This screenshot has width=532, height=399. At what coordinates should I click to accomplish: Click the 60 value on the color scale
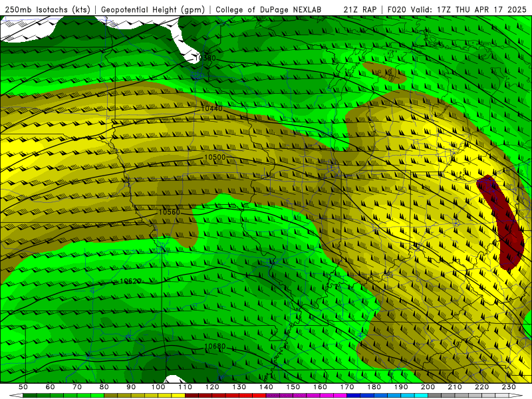(x=51, y=387)
